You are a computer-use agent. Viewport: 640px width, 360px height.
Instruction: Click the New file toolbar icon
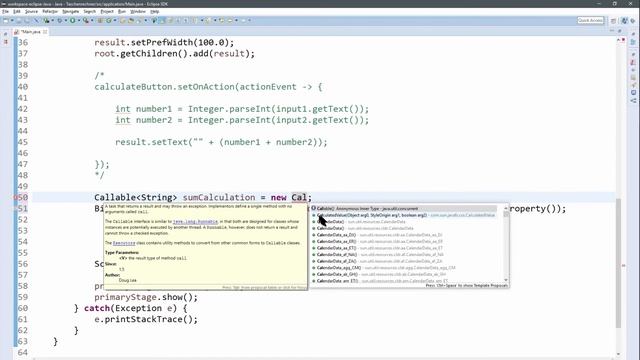point(5,20)
